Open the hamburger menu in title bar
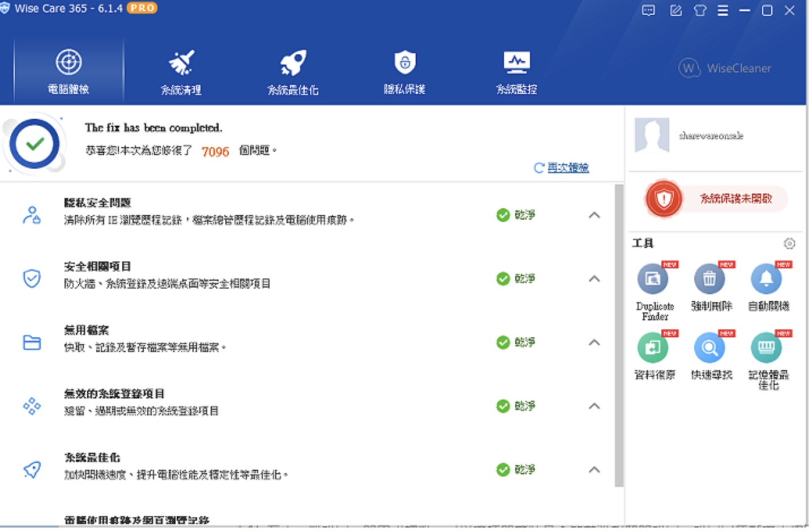Viewport: 812px width, 532px height. (x=723, y=10)
